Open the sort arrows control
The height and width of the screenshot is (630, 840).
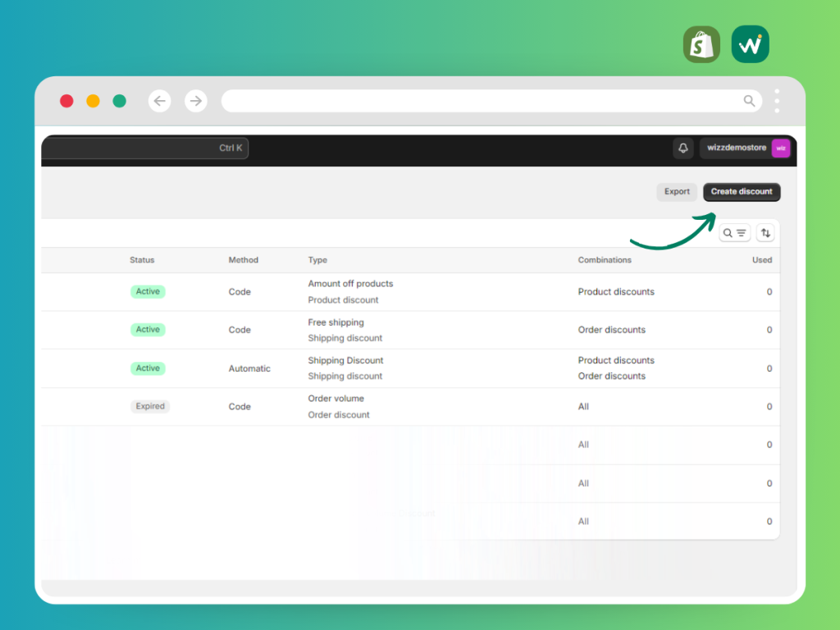765,233
